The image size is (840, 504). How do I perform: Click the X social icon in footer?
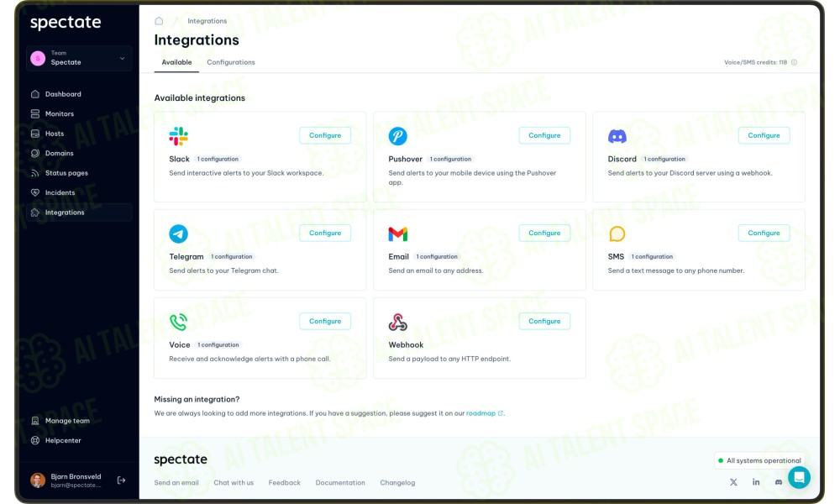733,482
